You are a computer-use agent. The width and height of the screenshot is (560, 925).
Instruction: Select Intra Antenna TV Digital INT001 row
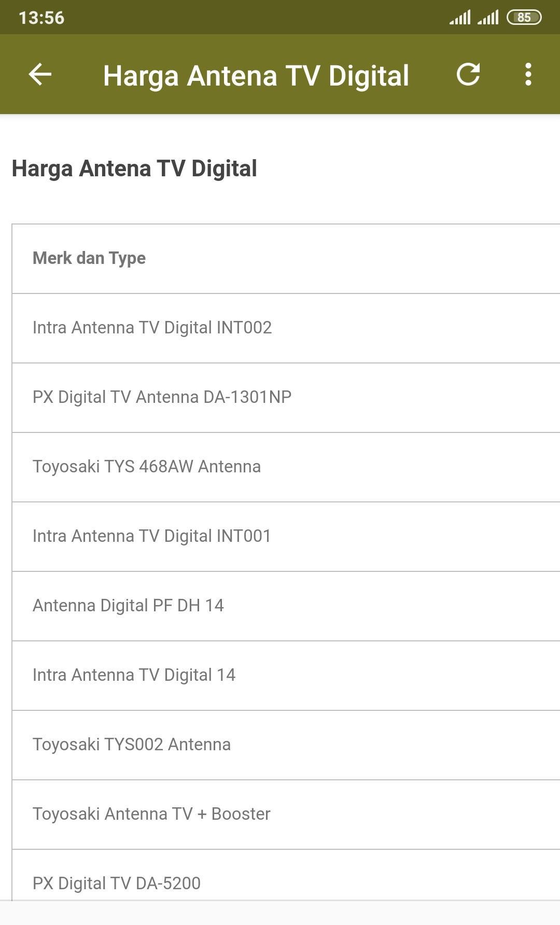click(286, 537)
